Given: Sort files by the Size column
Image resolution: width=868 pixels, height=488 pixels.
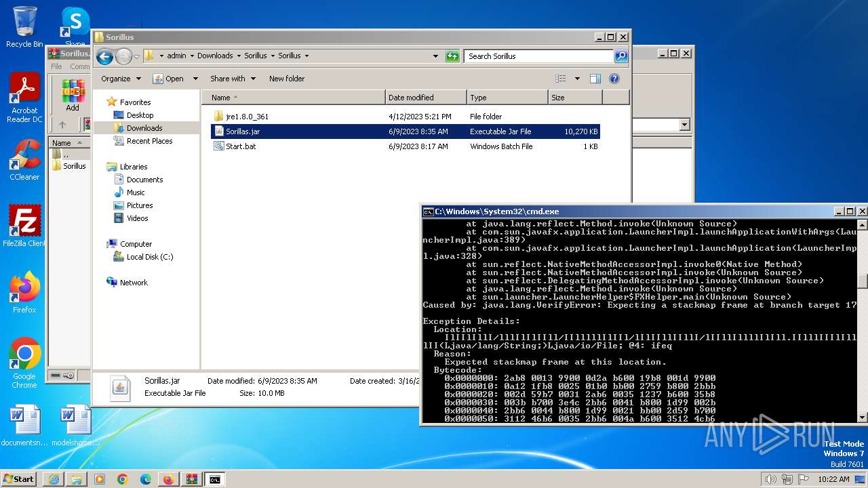Looking at the screenshot, I should (x=575, y=98).
